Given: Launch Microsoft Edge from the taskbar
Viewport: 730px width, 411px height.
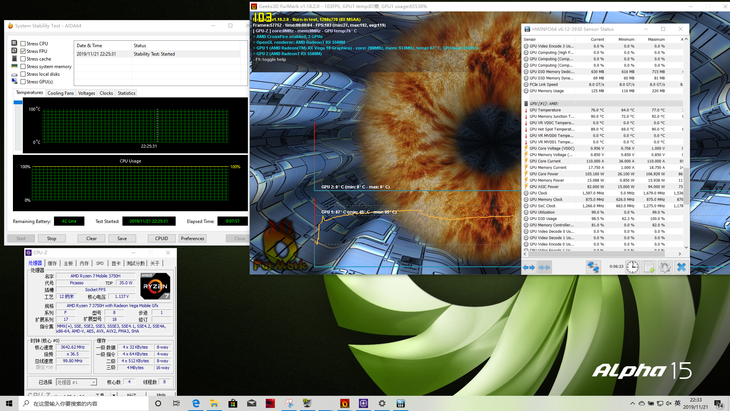Looking at the screenshot, I should click(x=196, y=404).
